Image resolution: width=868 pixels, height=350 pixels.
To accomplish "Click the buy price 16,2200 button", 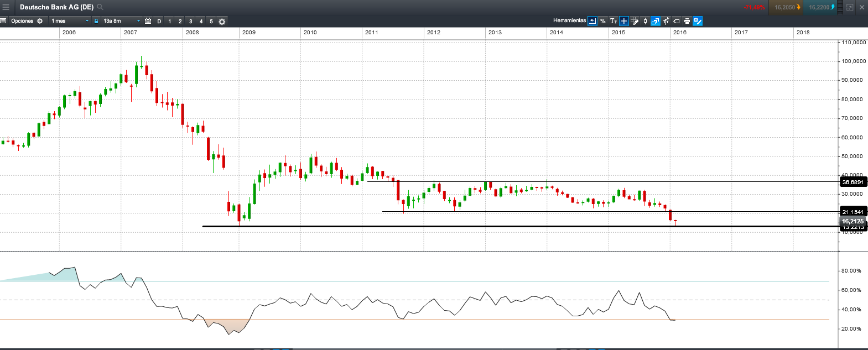I will [822, 7].
